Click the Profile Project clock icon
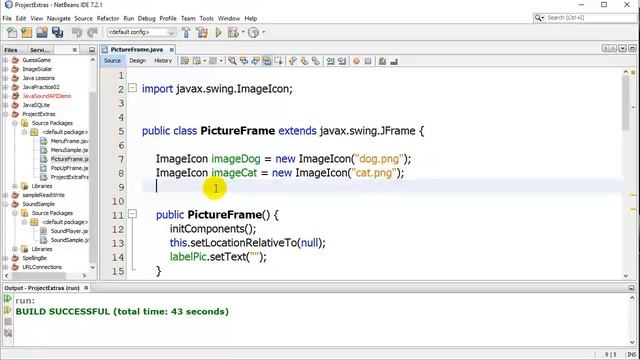640x360 pixels. coord(253,32)
